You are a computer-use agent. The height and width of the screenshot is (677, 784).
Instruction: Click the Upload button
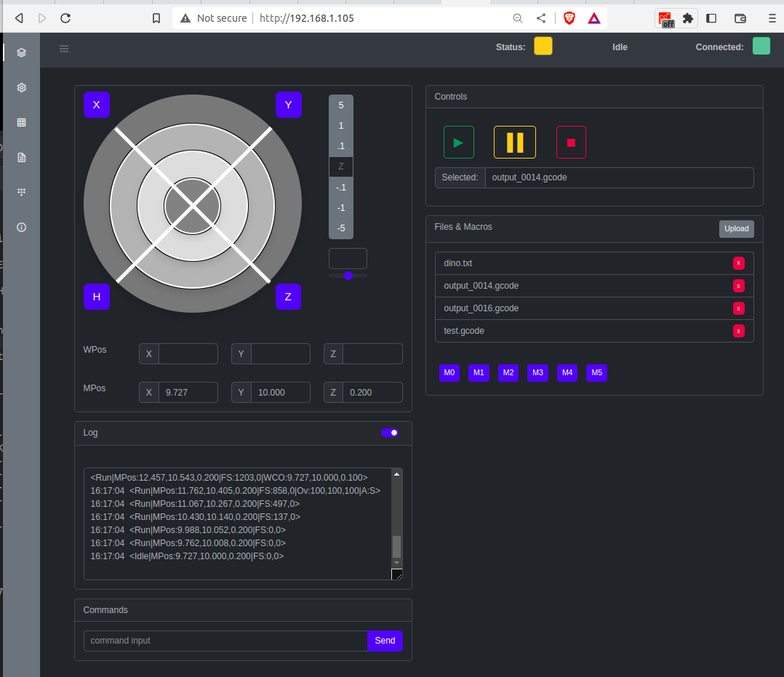click(736, 228)
